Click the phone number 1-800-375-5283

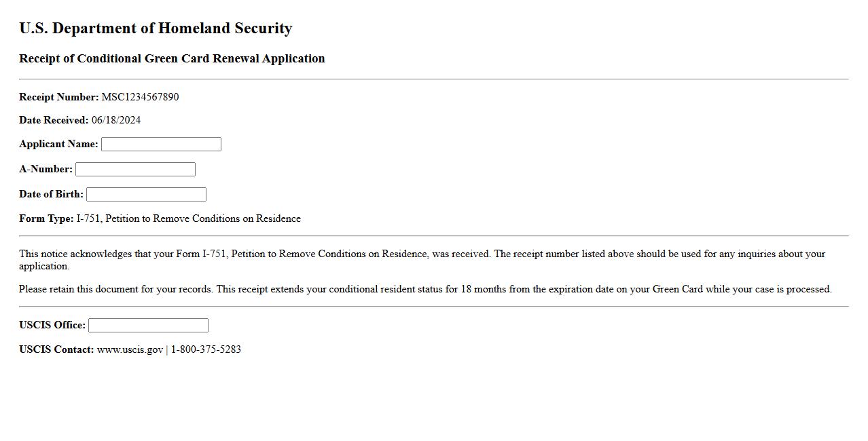click(x=206, y=349)
